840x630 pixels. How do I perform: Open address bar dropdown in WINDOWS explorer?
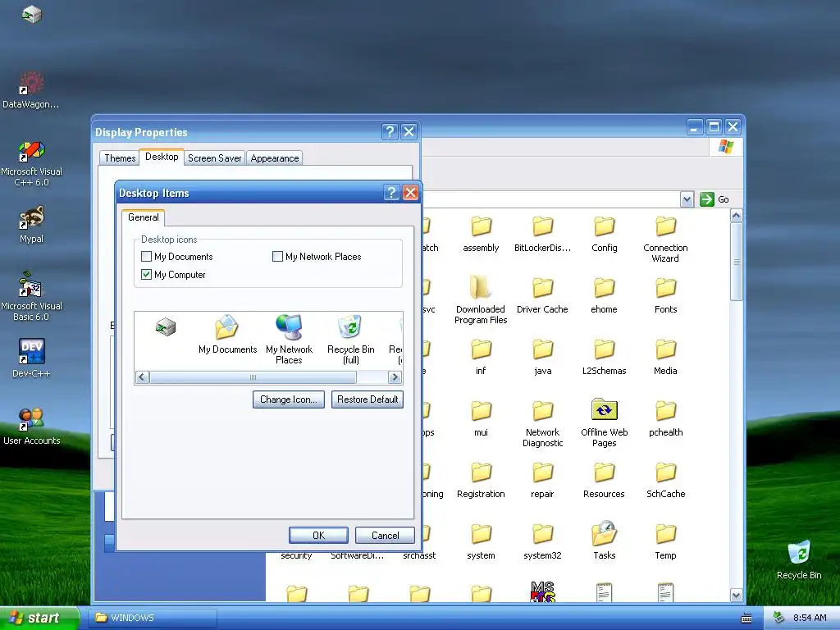click(687, 199)
